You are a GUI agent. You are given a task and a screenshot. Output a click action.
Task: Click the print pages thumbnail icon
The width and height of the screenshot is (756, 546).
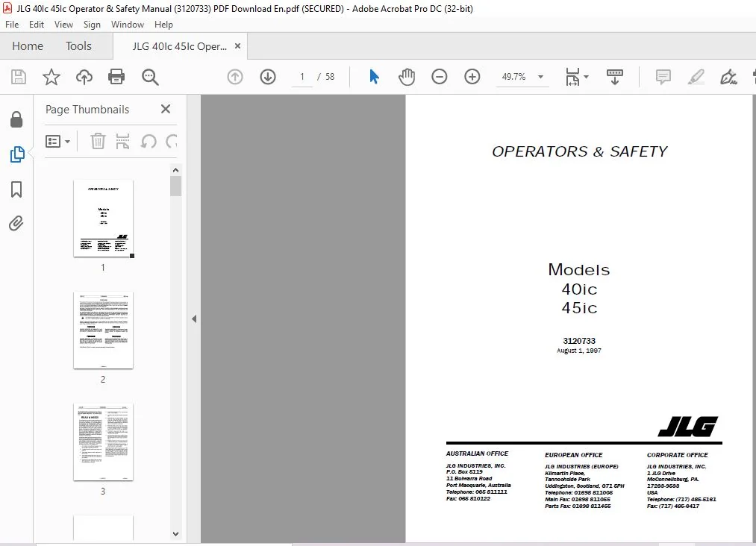pyautogui.click(x=122, y=141)
